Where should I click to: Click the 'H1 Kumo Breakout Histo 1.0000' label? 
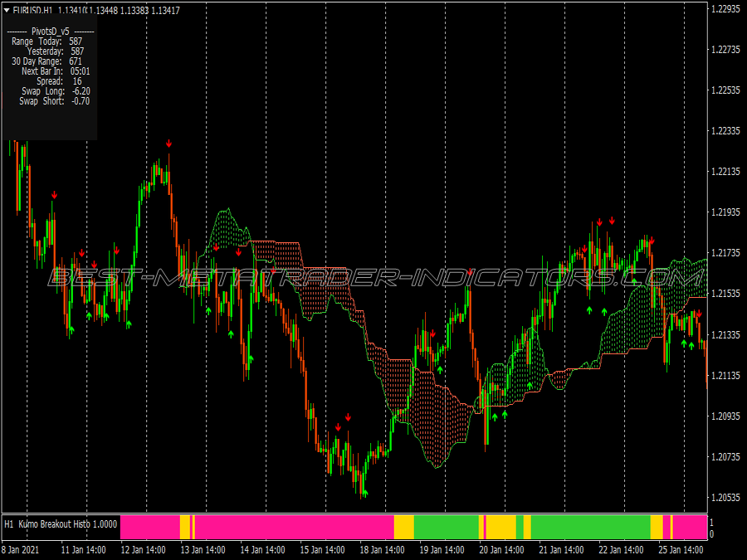pos(61,524)
